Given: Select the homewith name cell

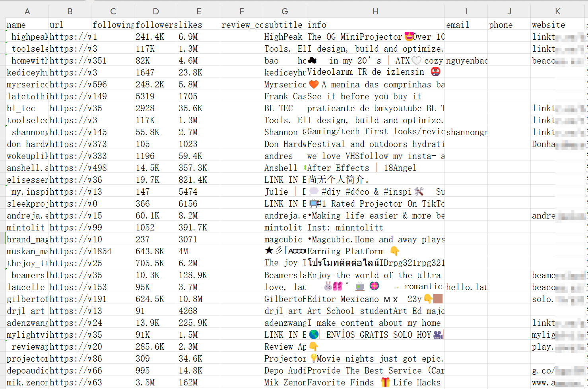Looking at the screenshot, I should click(27, 60).
